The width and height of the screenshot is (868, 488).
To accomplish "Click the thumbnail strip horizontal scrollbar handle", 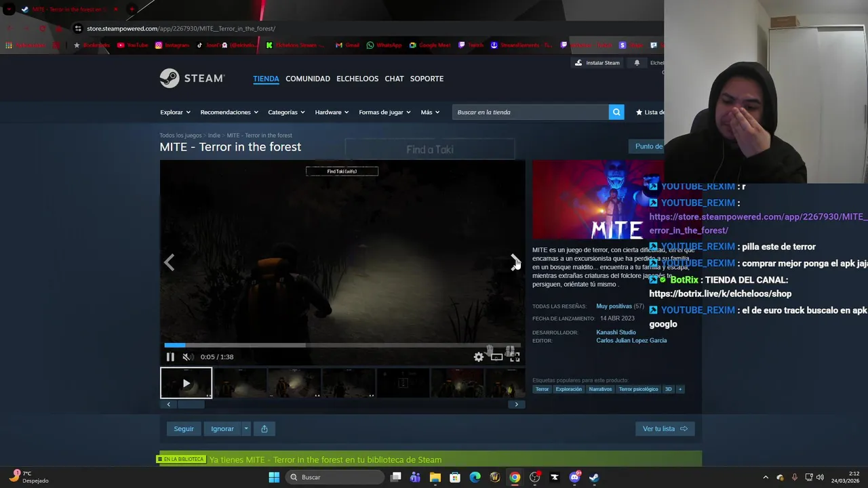I will tap(191, 405).
